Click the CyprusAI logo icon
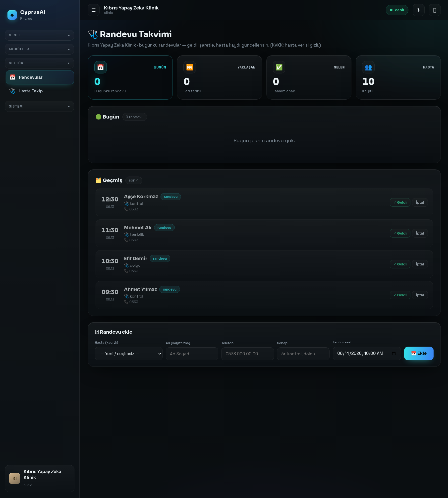The image size is (448, 498). 12,15
